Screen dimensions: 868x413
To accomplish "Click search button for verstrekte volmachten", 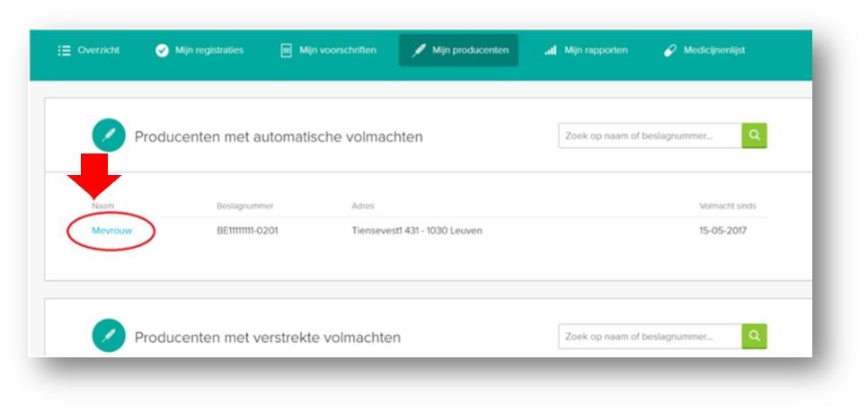I will 754,336.
